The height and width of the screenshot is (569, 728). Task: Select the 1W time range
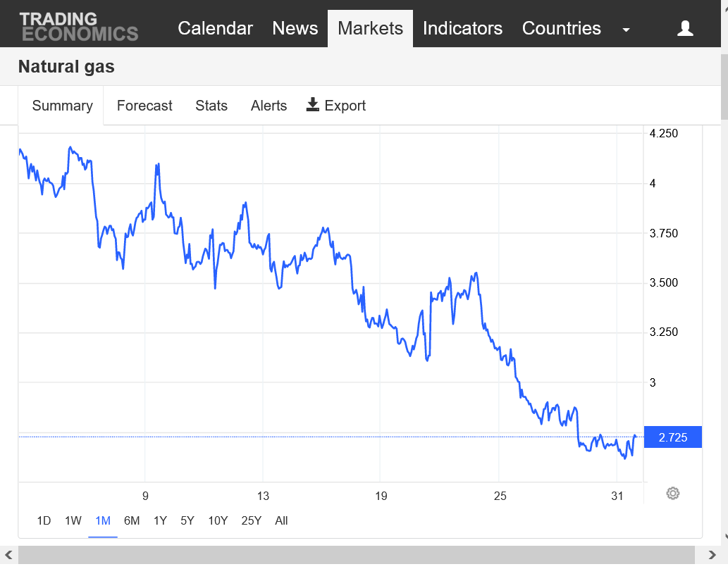click(x=73, y=521)
